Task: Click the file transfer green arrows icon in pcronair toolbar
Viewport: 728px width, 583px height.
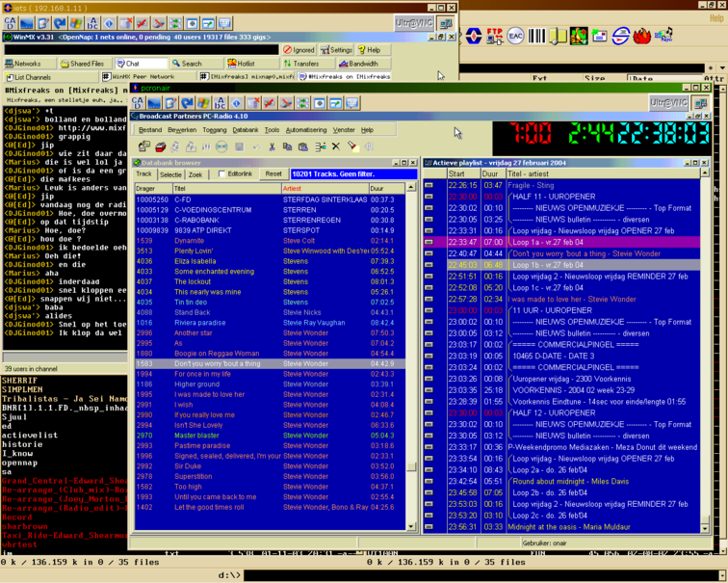Action: tap(302, 103)
